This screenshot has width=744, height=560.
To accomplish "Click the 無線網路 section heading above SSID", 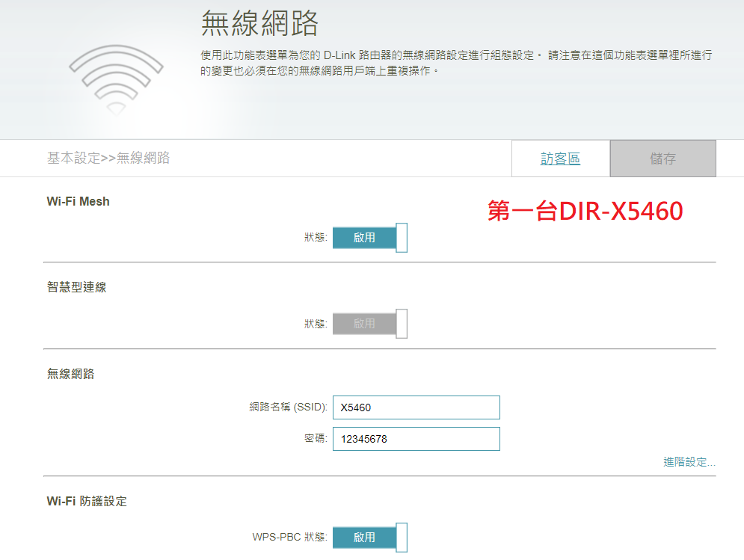I will [70, 374].
